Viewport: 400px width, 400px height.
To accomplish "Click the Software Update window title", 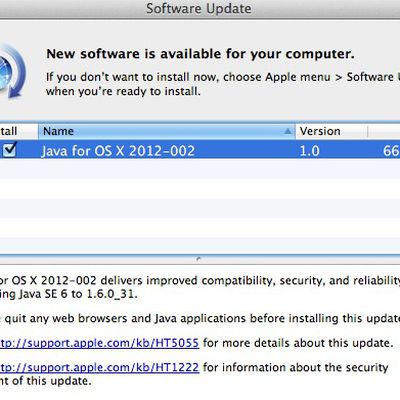I will coord(199,8).
